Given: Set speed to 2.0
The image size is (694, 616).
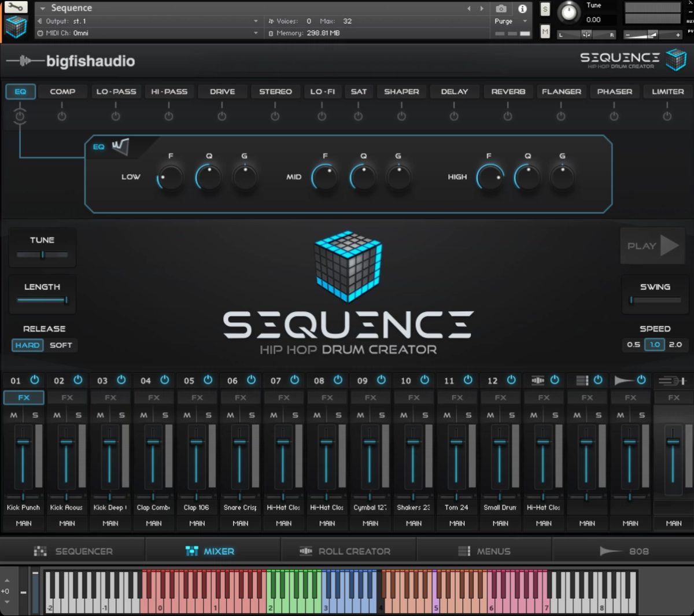Looking at the screenshot, I should click(675, 345).
